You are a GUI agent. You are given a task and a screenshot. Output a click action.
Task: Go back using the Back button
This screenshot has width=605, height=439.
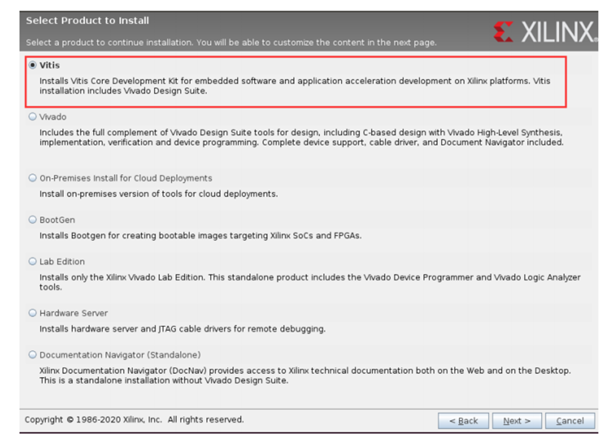pos(462,420)
